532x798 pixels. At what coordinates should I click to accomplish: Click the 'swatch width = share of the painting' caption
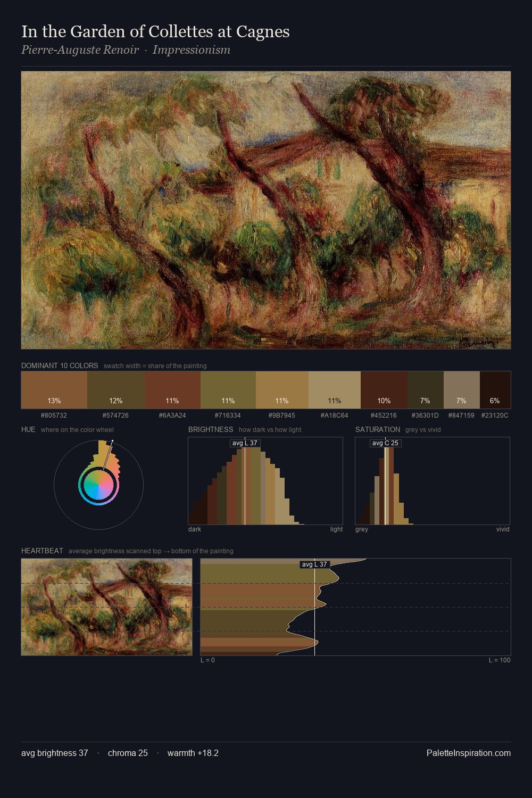pos(155,366)
